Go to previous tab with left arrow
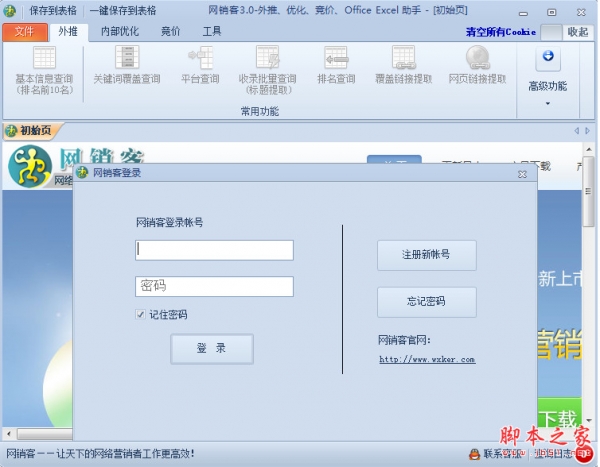The image size is (600, 467). (x=577, y=131)
